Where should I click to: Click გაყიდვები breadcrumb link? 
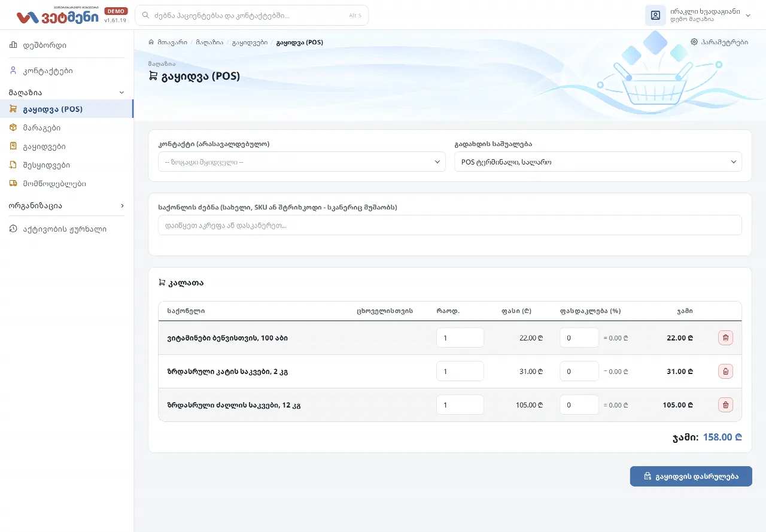[250, 42]
